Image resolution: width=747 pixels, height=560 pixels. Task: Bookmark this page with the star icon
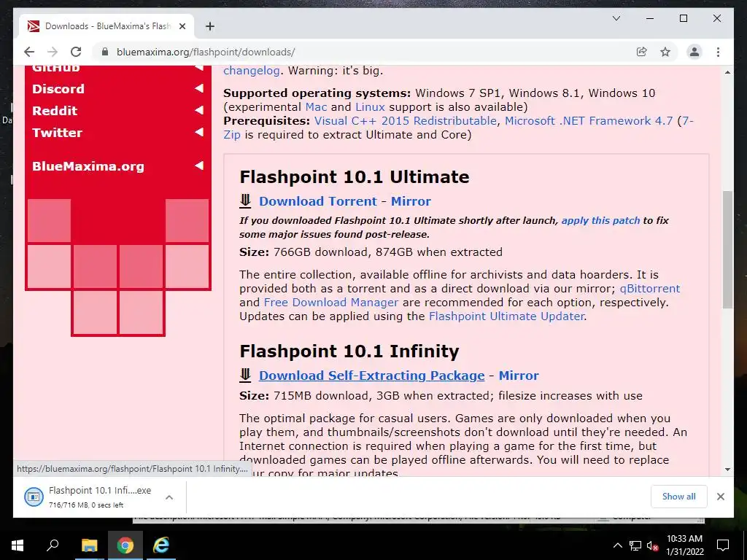665,52
